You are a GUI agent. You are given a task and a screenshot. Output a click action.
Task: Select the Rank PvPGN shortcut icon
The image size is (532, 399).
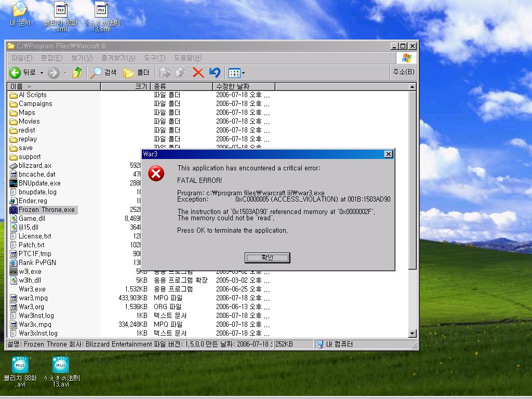(13, 263)
